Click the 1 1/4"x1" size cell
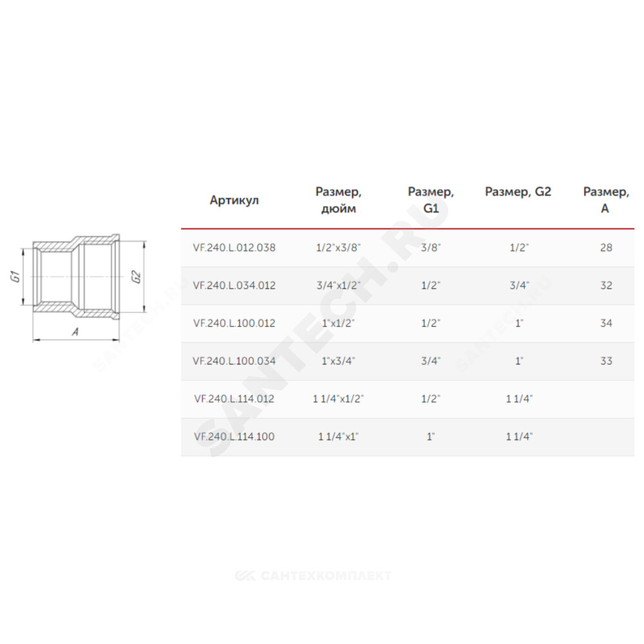The height and width of the screenshot is (644, 644). pyautogui.click(x=338, y=437)
